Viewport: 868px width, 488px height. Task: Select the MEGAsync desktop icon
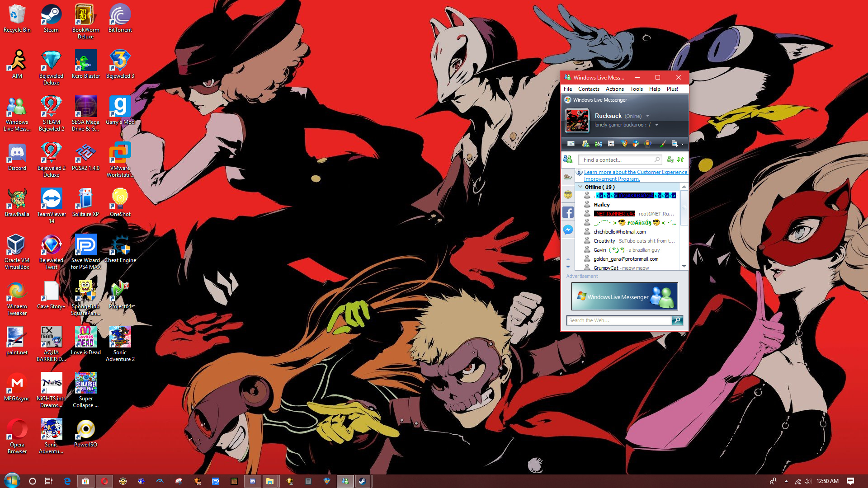17,387
